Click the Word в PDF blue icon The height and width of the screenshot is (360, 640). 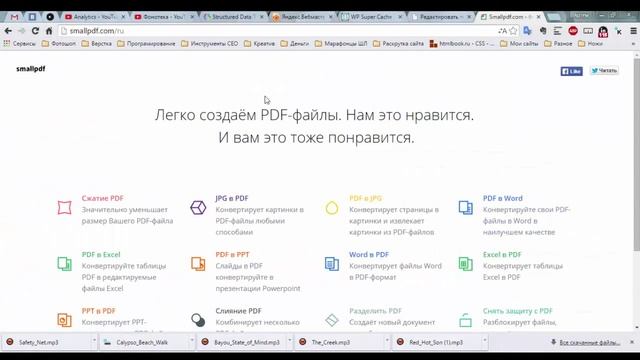click(x=332, y=264)
